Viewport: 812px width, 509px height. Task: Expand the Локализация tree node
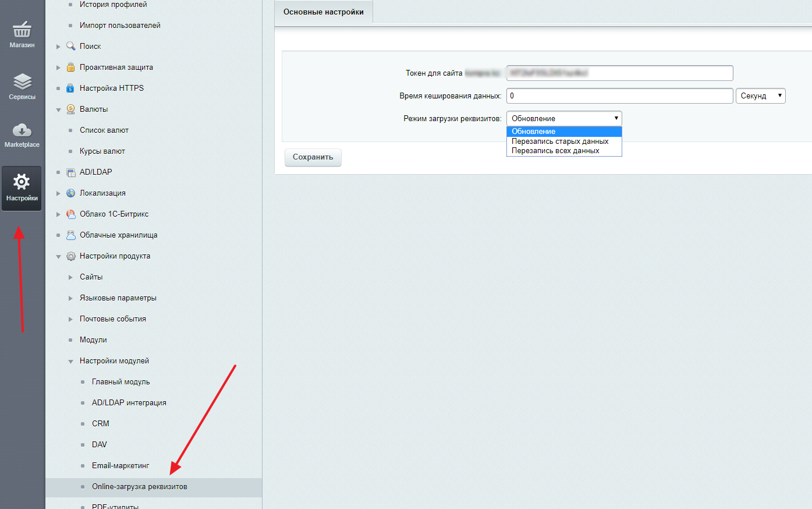(58, 193)
